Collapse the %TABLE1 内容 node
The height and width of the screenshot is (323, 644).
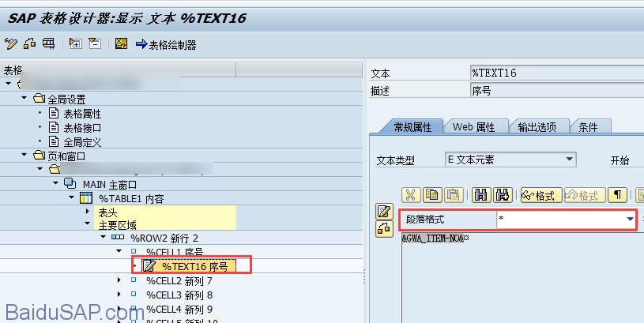click(72, 197)
